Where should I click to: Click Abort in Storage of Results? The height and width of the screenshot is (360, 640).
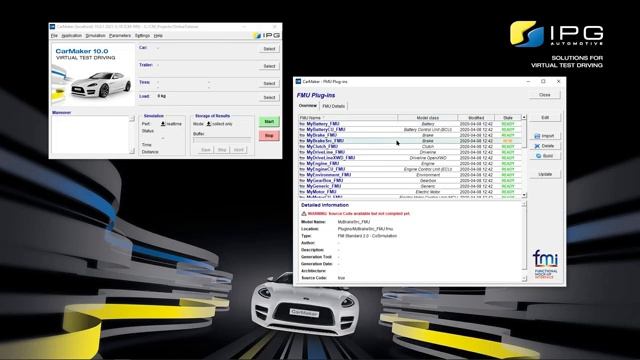pyautogui.click(x=238, y=150)
